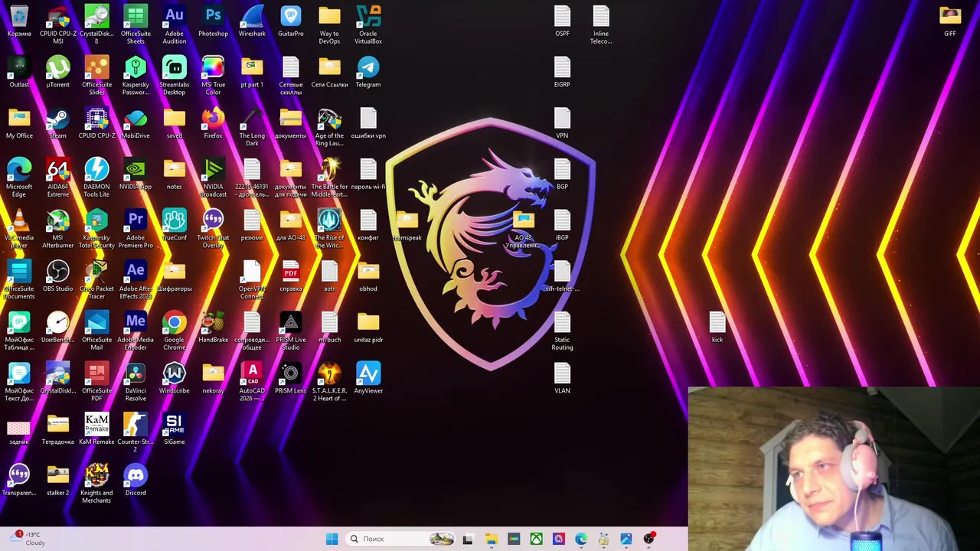Open the VLAN text file
980x551 pixels.
[x=562, y=379]
